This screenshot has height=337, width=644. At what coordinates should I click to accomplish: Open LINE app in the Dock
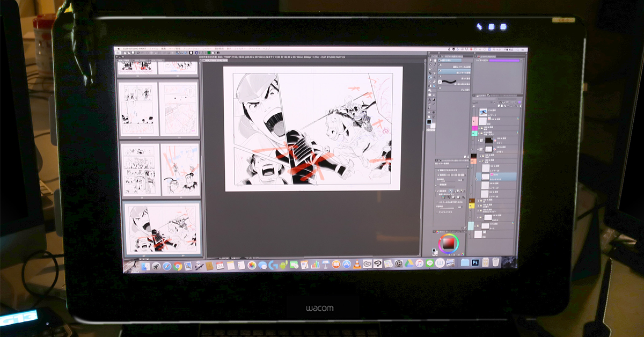tap(429, 263)
